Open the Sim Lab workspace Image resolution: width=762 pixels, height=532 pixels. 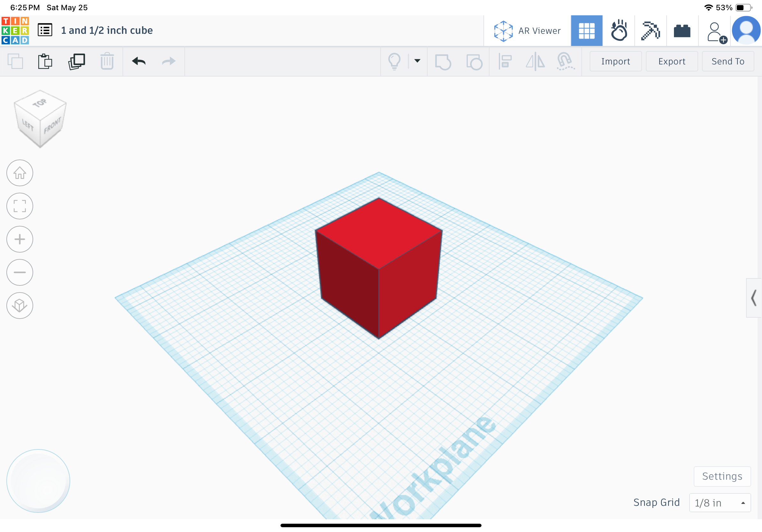[619, 31]
